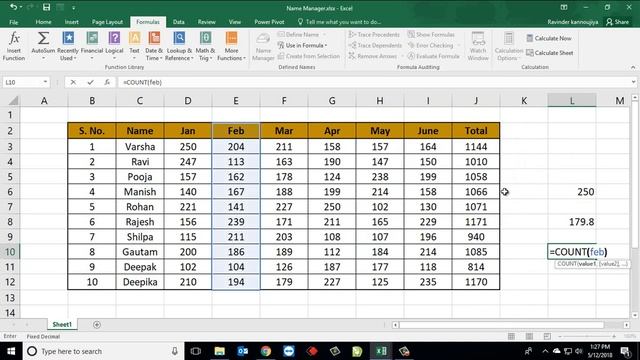Cancel the formula entry with X

tap(73, 82)
